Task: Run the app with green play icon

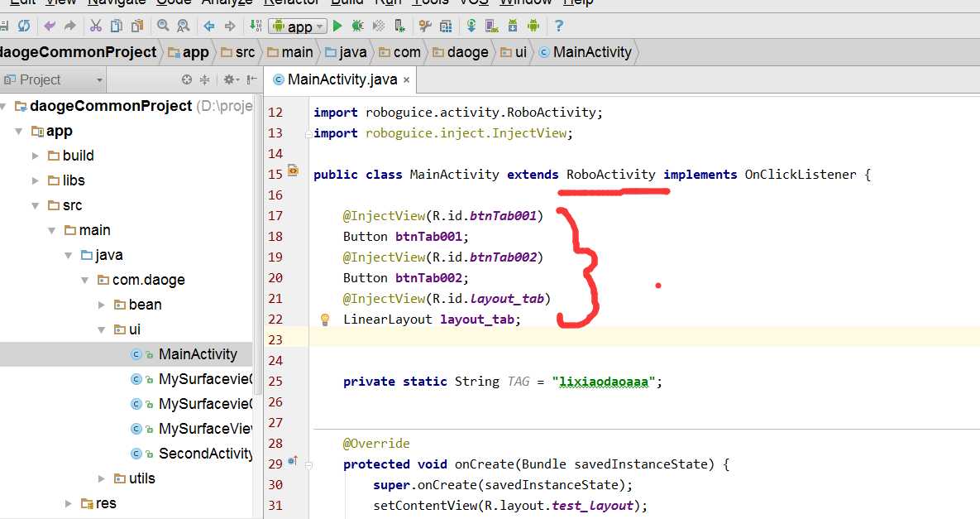Action: (x=337, y=26)
